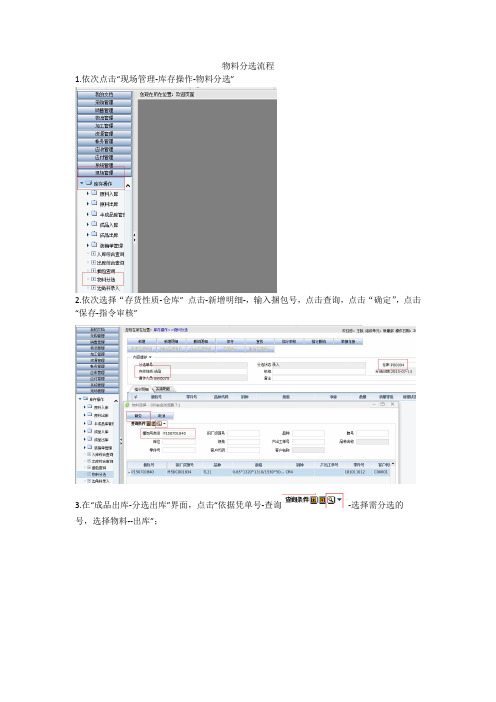Click 指令撤销 toolbar button
The width and height of the screenshot is (496, 702).
pos(319,342)
